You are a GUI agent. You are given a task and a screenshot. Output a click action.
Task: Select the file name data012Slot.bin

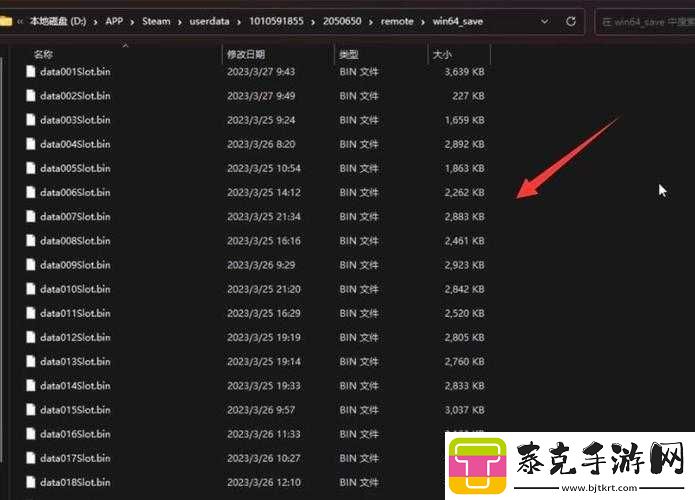[75, 337]
